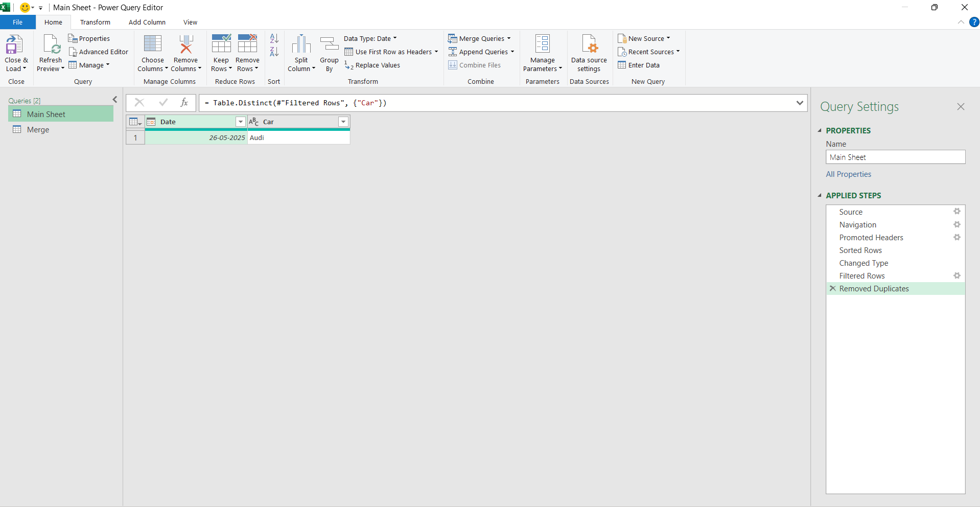Switch to the Home tab
This screenshot has width=980, height=507.
(53, 22)
